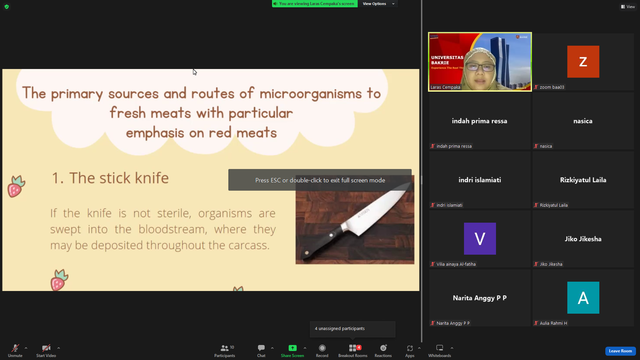Select Narita Anggy P P participant tile
The width and height of the screenshot is (640, 360).
click(480, 298)
